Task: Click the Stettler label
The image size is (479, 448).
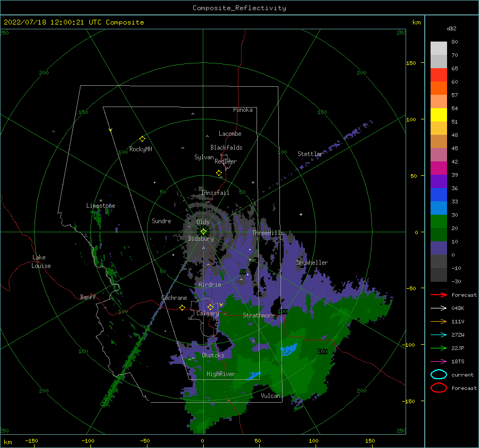Action: (x=310, y=154)
